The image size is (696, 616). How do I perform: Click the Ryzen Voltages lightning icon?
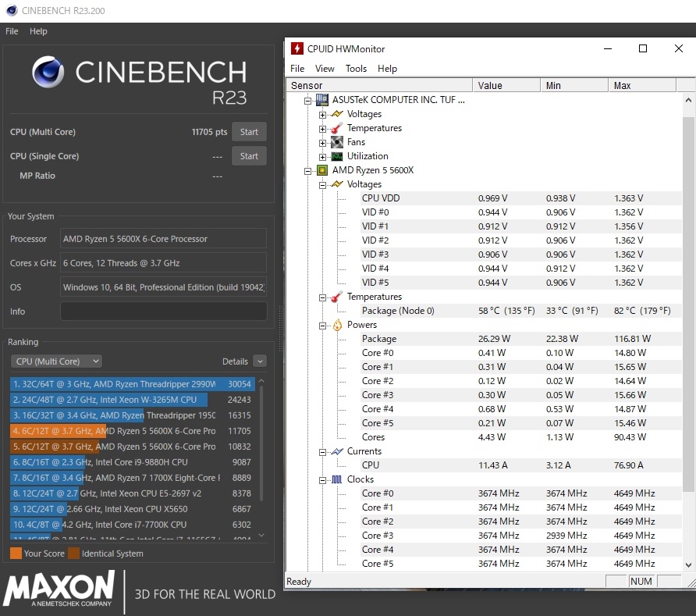click(x=337, y=184)
